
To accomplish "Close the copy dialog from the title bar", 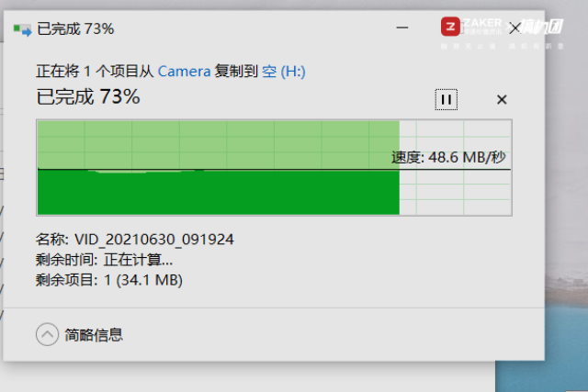I will (514, 28).
